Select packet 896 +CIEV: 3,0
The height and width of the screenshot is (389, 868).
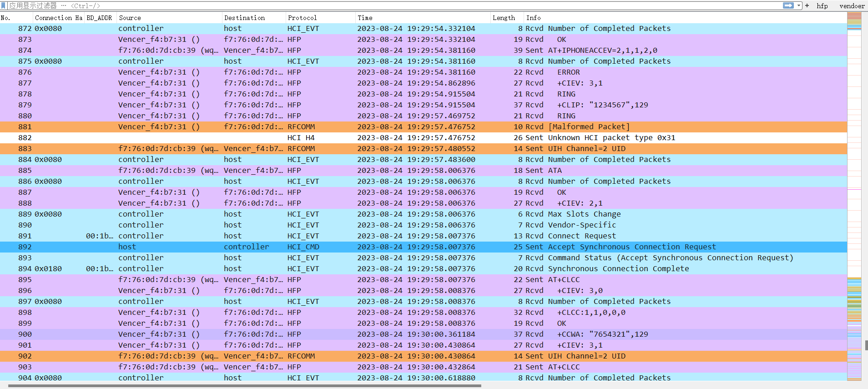423,290
